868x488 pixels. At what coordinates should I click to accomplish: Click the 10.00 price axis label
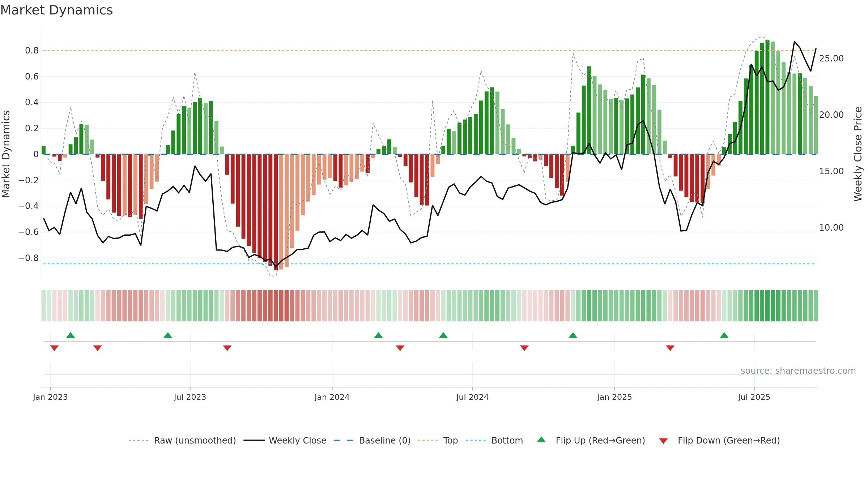pos(831,227)
